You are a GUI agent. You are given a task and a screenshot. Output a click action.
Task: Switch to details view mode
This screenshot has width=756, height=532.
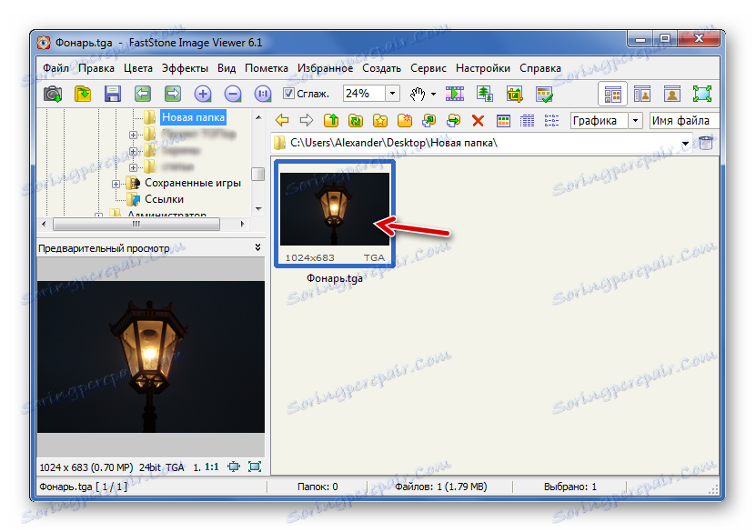(x=527, y=120)
